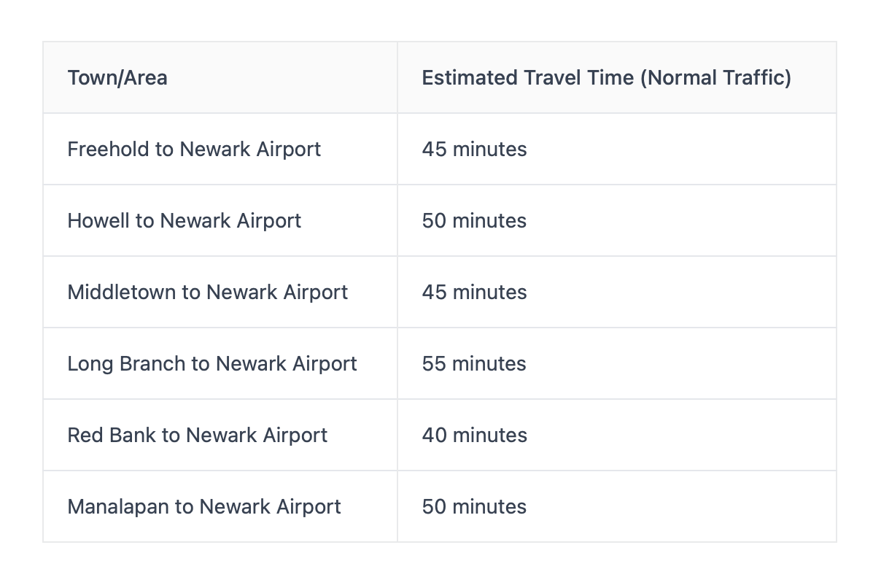The height and width of the screenshot is (588, 873).
Task: Select the Long Branch to Newark Airport cell
Action: [x=212, y=363]
